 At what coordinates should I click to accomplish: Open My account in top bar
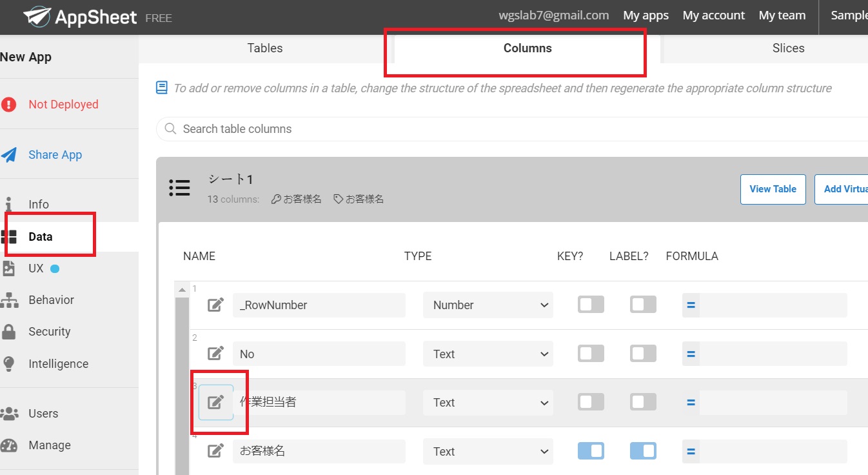pos(714,15)
